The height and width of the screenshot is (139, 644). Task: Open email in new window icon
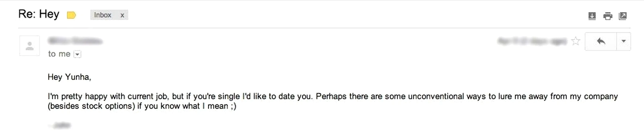tap(623, 16)
